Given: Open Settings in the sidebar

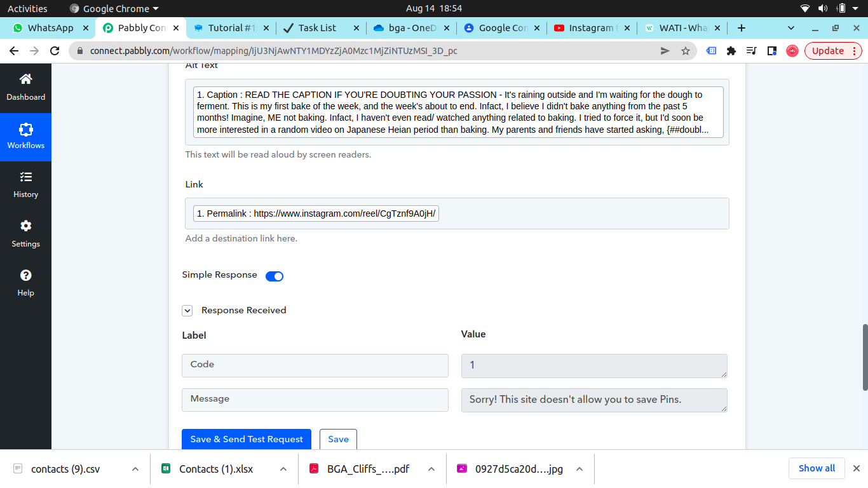Looking at the screenshot, I should pyautogui.click(x=25, y=234).
